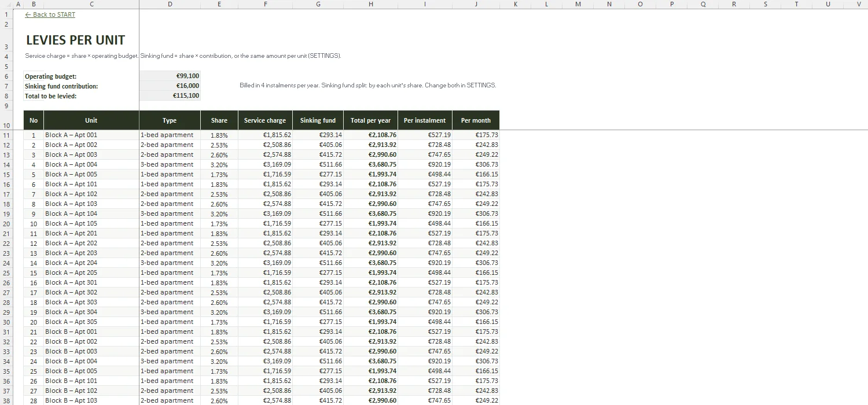868x405 pixels.
Task: Click cell Block A – Apt 203
Action: coord(91,253)
